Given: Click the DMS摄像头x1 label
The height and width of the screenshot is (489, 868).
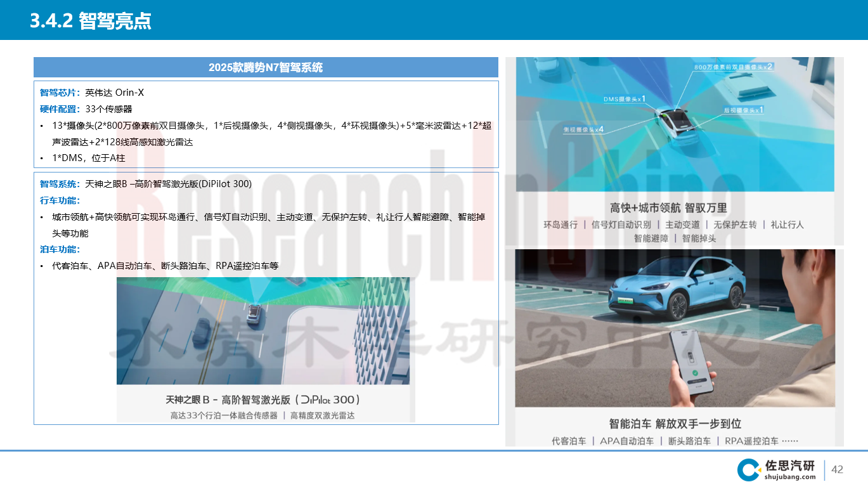Looking at the screenshot, I should tap(625, 99).
